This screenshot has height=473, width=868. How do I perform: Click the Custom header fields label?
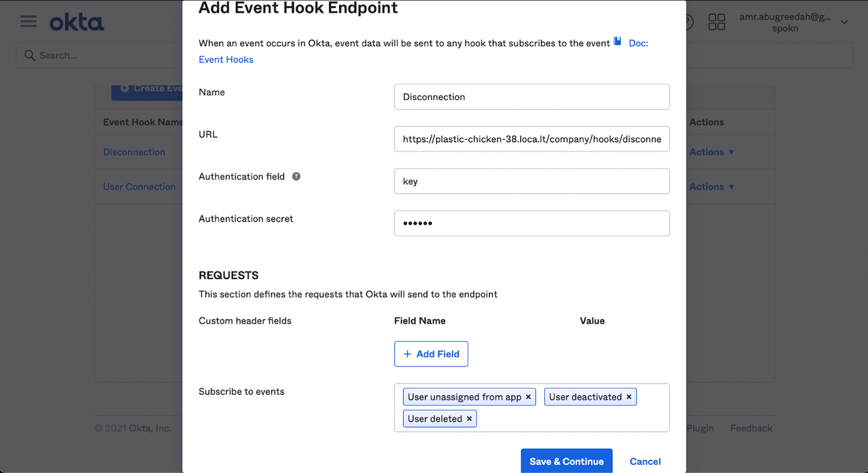click(245, 321)
